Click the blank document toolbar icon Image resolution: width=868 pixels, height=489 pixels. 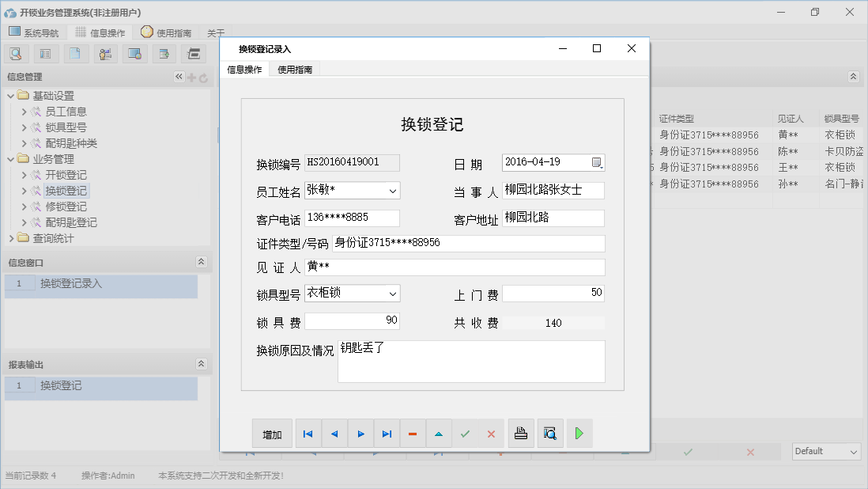pyautogui.click(x=75, y=53)
